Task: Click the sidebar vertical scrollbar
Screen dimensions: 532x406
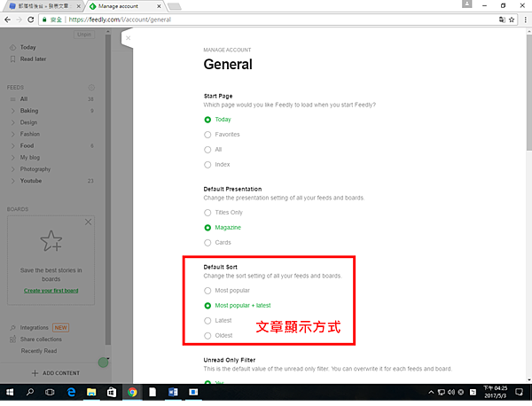Action: [x=108, y=190]
